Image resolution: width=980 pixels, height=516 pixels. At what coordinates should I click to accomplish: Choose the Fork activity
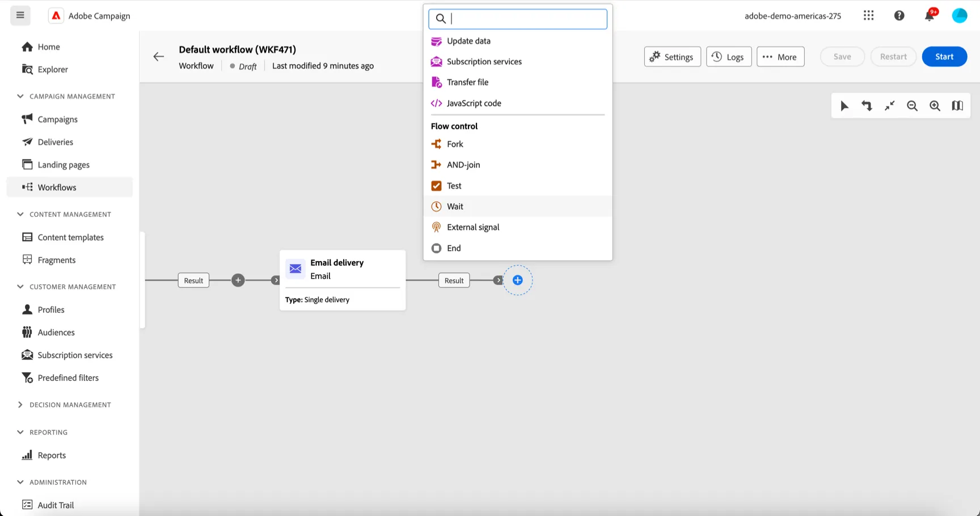[x=518, y=144]
